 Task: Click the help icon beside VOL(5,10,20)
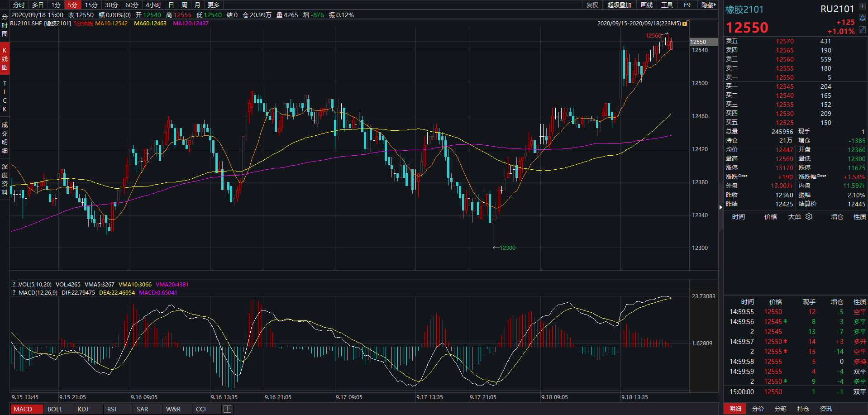point(14,284)
